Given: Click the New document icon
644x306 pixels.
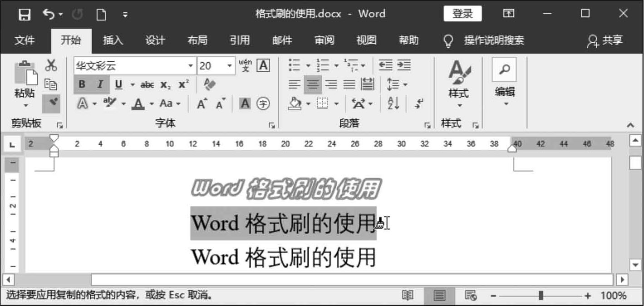Looking at the screenshot, I should point(101,15).
